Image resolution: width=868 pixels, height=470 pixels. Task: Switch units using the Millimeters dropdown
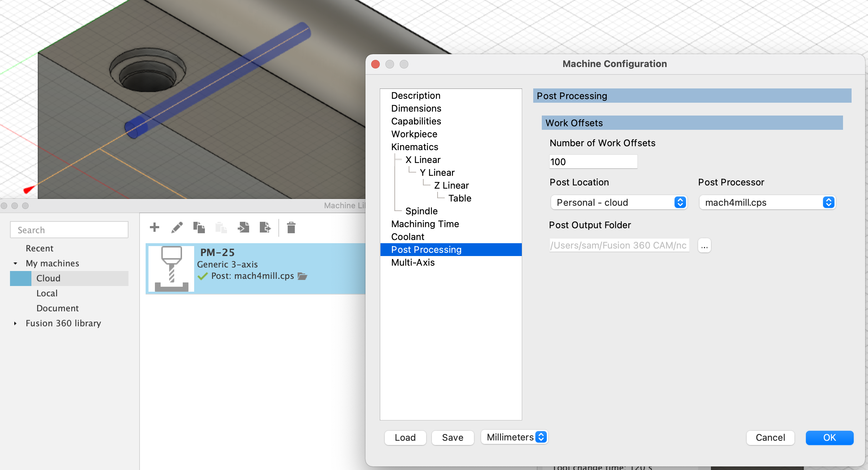pyautogui.click(x=514, y=438)
